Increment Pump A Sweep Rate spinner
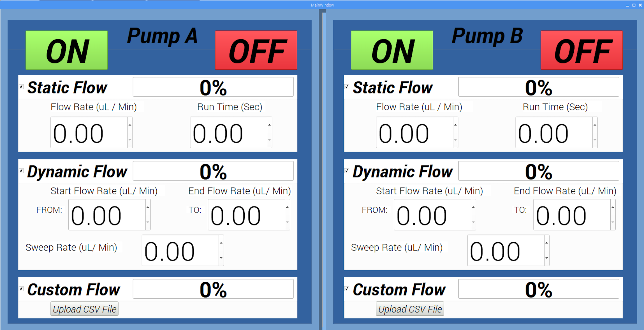This screenshot has height=330, width=644. coord(221,243)
